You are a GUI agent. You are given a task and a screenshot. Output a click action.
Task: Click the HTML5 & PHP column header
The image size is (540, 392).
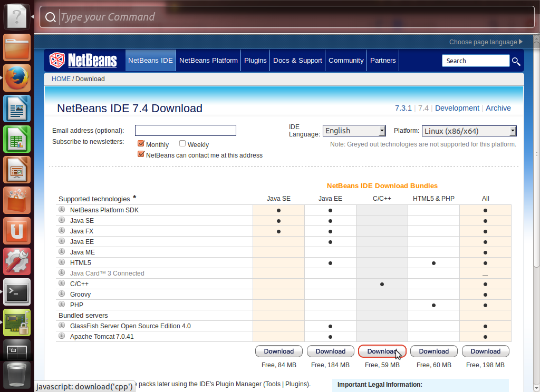click(433, 199)
